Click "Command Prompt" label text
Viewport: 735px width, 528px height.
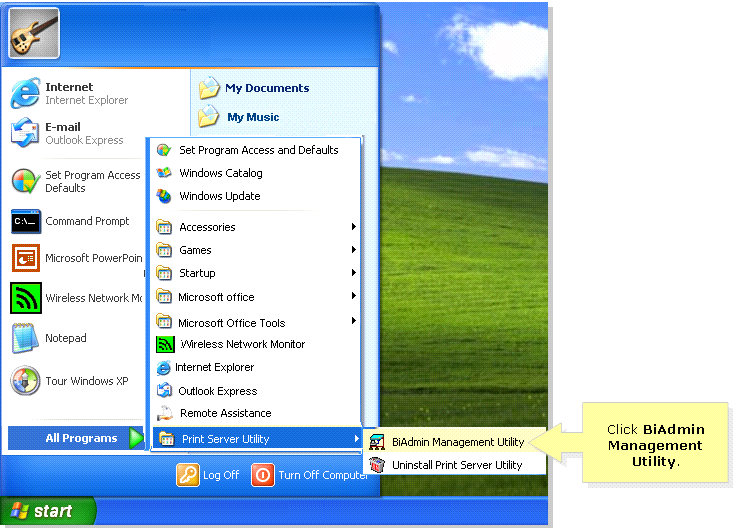click(x=87, y=221)
